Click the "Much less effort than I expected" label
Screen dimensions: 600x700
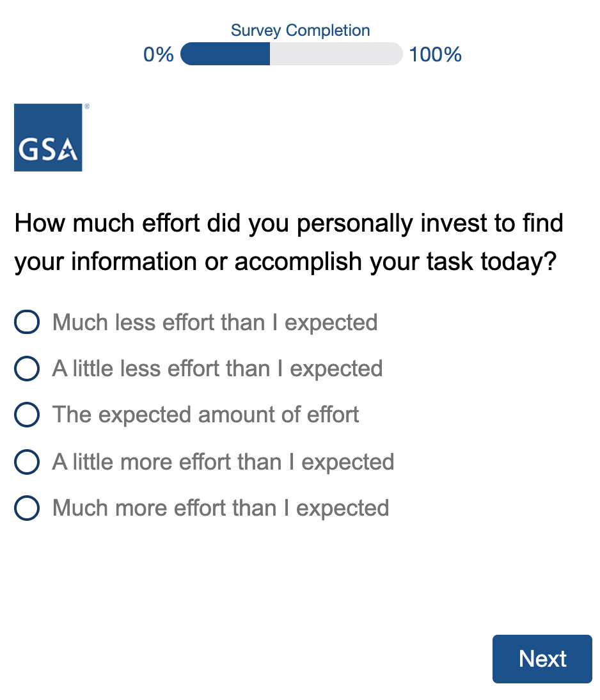pyautogui.click(x=215, y=322)
